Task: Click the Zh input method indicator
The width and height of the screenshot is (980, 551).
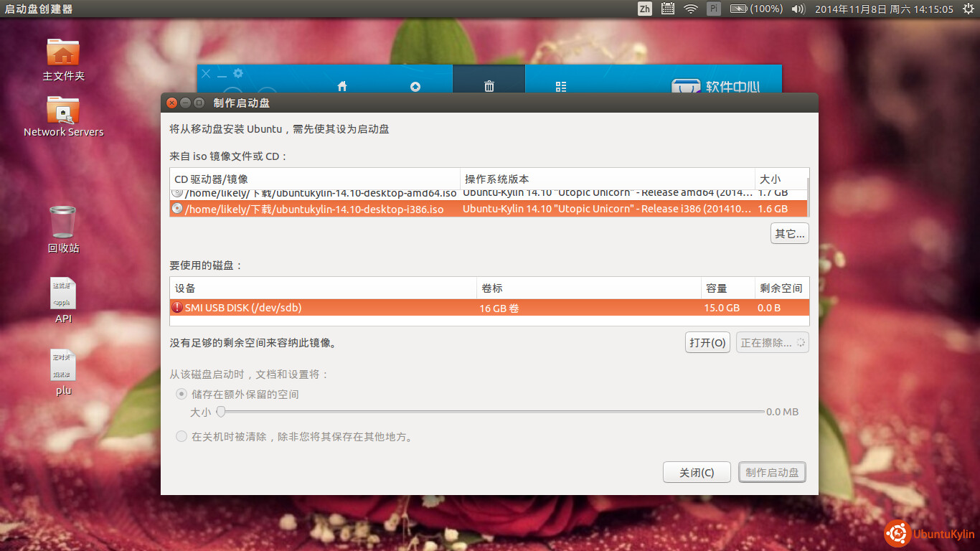Action: pyautogui.click(x=644, y=9)
